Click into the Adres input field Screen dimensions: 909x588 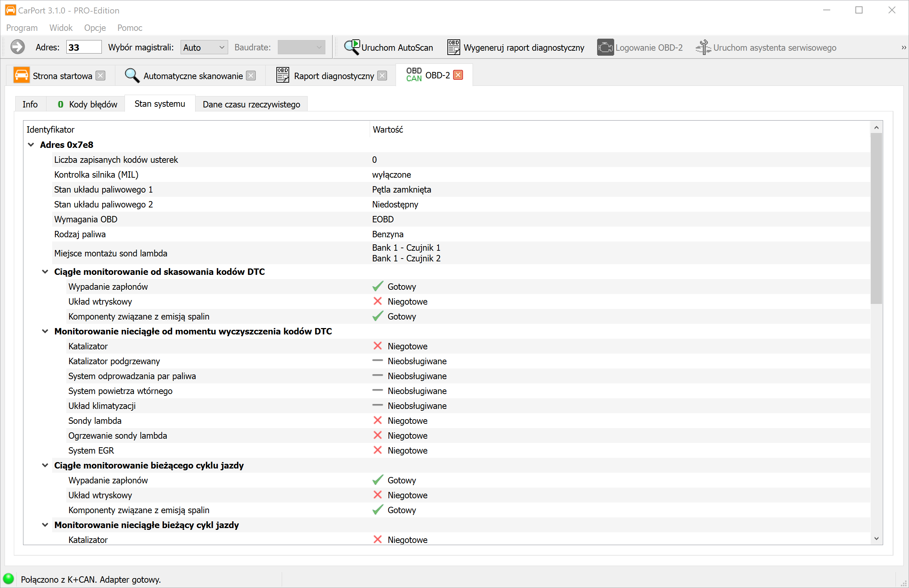84,48
